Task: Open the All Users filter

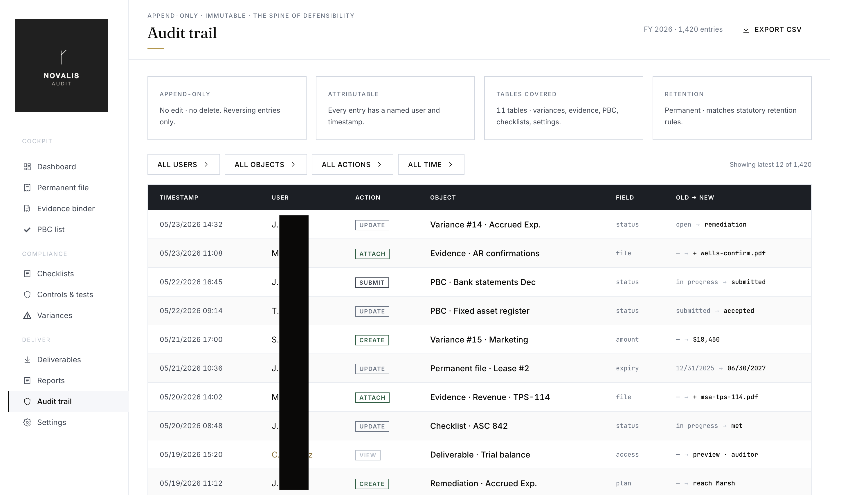Action: [183, 164]
